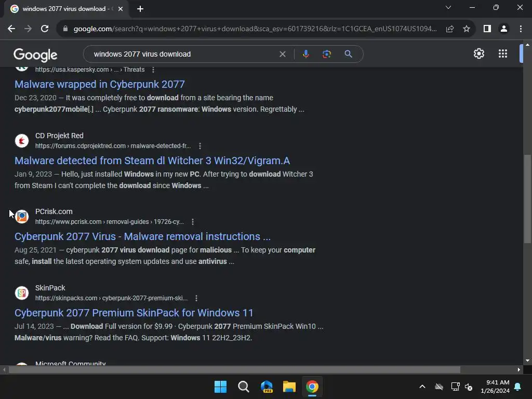Open the notification bell
This screenshot has height=399, width=532.
(518, 387)
